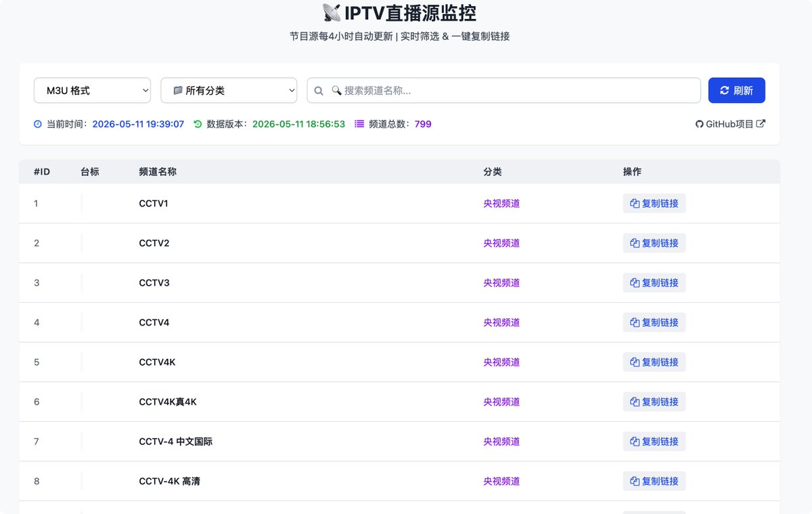Click the GitHub logo icon
This screenshot has width=812, height=514.
[700, 124]
